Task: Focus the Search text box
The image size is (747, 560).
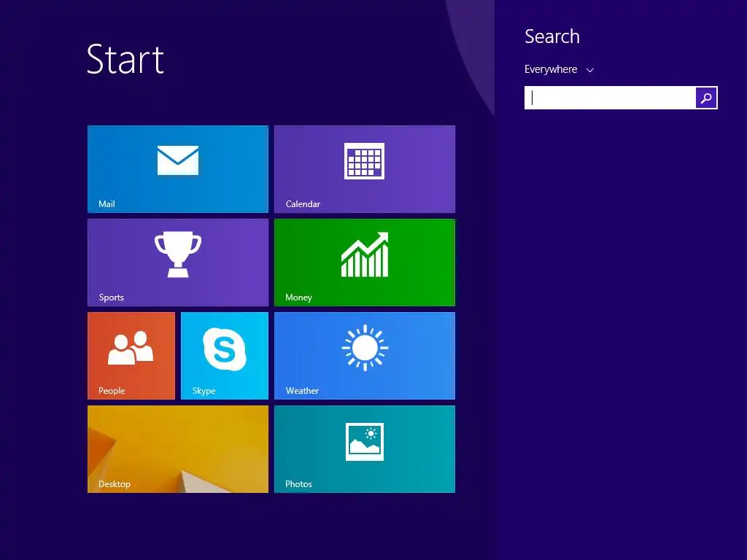Action: (x=610, y=98)
